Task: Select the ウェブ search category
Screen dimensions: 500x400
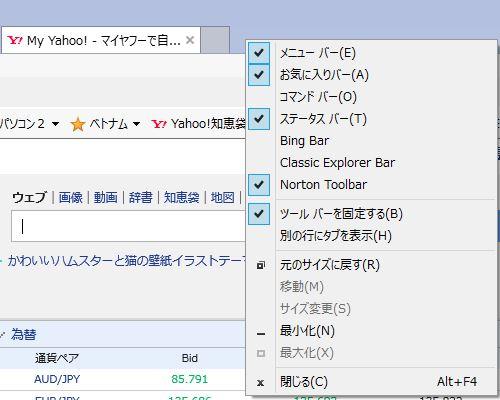Action: pos(29,197)
